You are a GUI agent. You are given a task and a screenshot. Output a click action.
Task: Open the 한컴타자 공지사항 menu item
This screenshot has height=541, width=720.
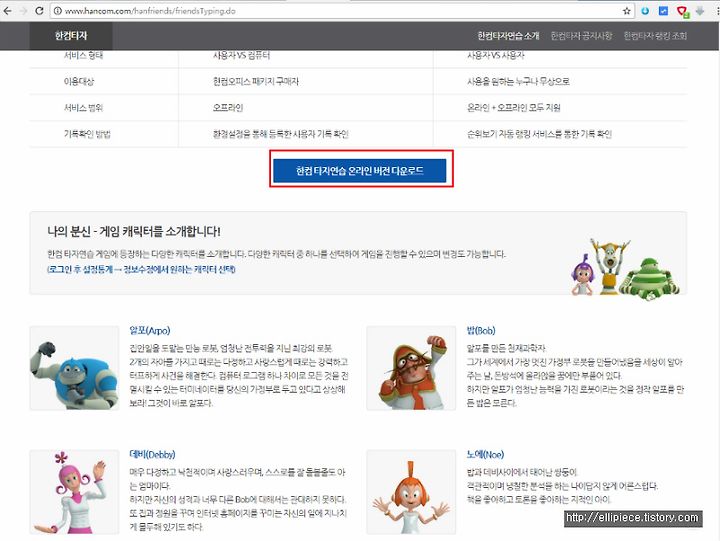point(581,36)
